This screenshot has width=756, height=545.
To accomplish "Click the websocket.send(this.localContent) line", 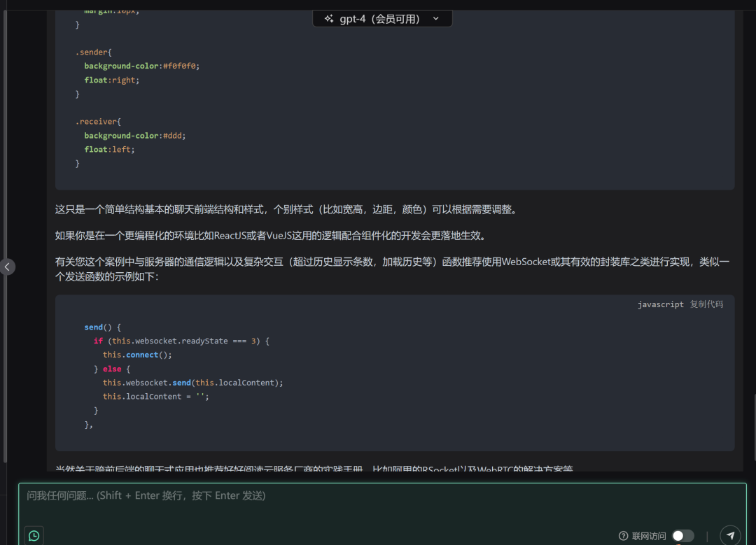I will (193, 383).
